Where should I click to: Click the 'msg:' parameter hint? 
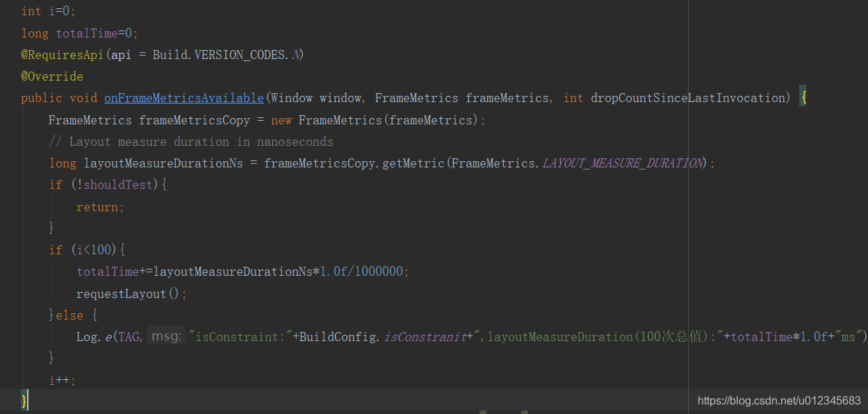click(x=167, y=337)
